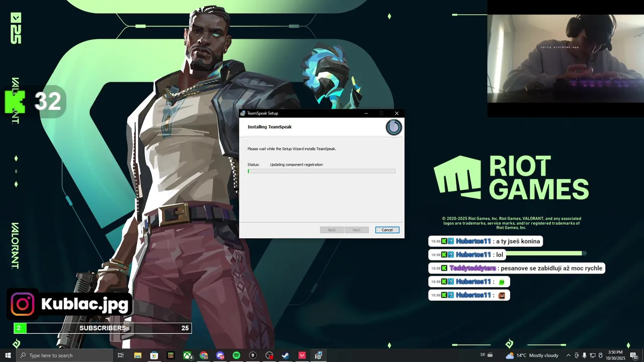Open Spotify from the taskbar
This screenshot has width=644, height=362.
(x=236, y=355)
